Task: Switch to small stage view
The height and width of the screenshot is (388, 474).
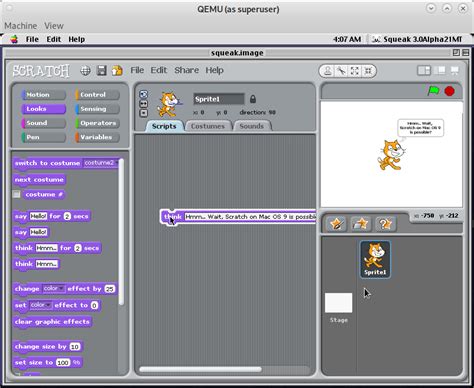Action: (424, 71)
